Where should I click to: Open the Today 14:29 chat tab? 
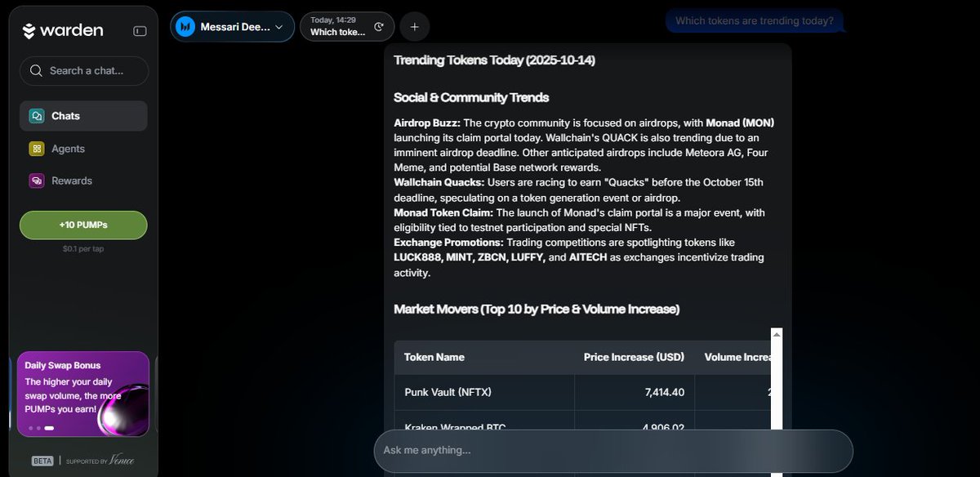pyautogui.click(x=347, y=27)
